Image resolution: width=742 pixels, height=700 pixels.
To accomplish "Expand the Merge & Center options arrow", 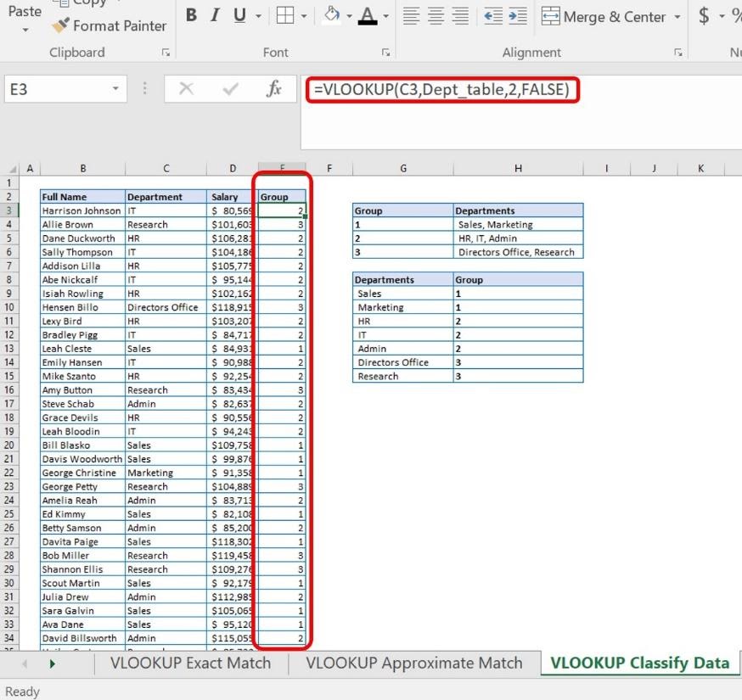I will pyautogui.click(x=677, y=17).
